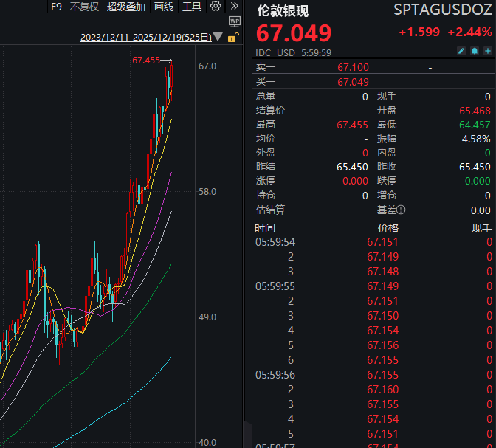Open chart settings via gear icon
This screenshot has width=496, height=448.
(x=216, y=7)
